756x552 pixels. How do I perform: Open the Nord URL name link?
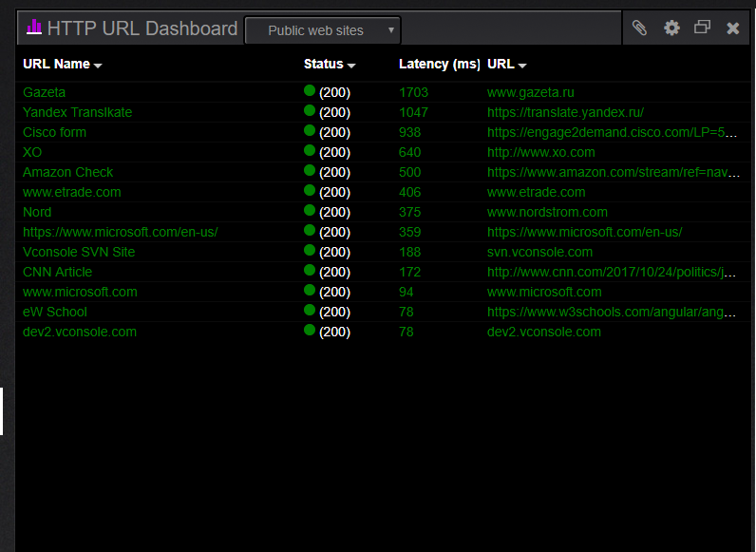pos(37,212)
